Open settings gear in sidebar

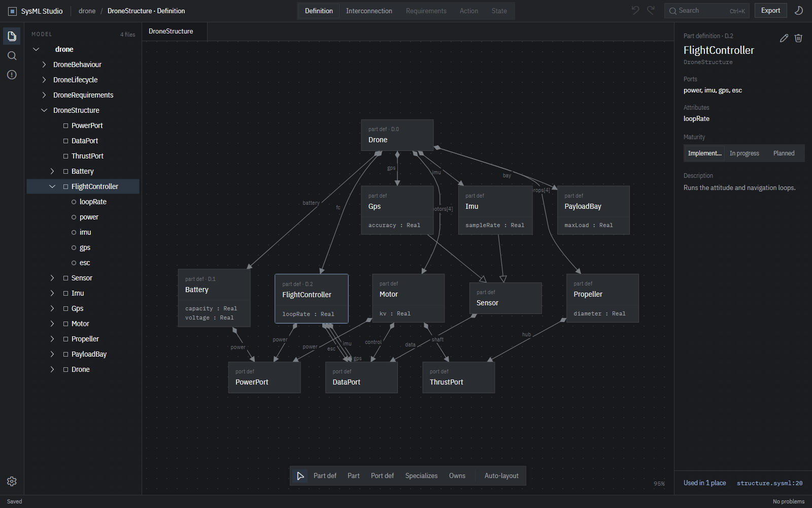tap(12, 481)
